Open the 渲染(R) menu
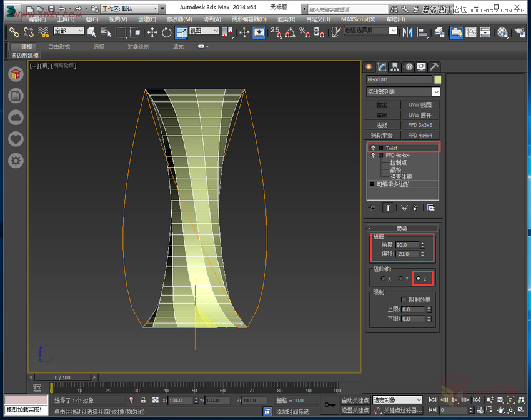Screen dimensions: 531x420 pyautogui.click(x=285, y=19)
